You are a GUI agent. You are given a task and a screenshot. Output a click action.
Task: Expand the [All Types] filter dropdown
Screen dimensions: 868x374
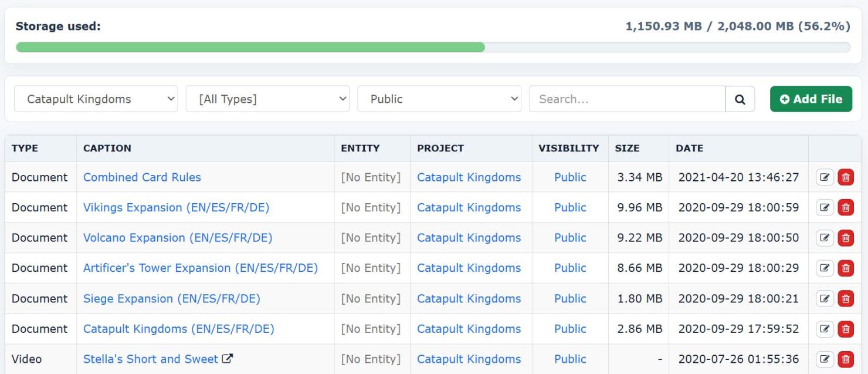tap(267, 99)
